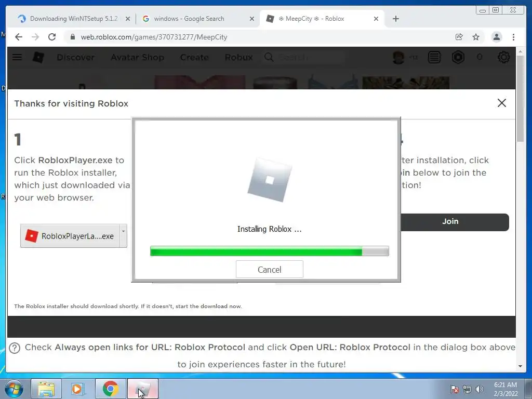Cancel the Roblox installation
Image resolution: width=532 pixels, height=399 pixels.
[270, 270]
